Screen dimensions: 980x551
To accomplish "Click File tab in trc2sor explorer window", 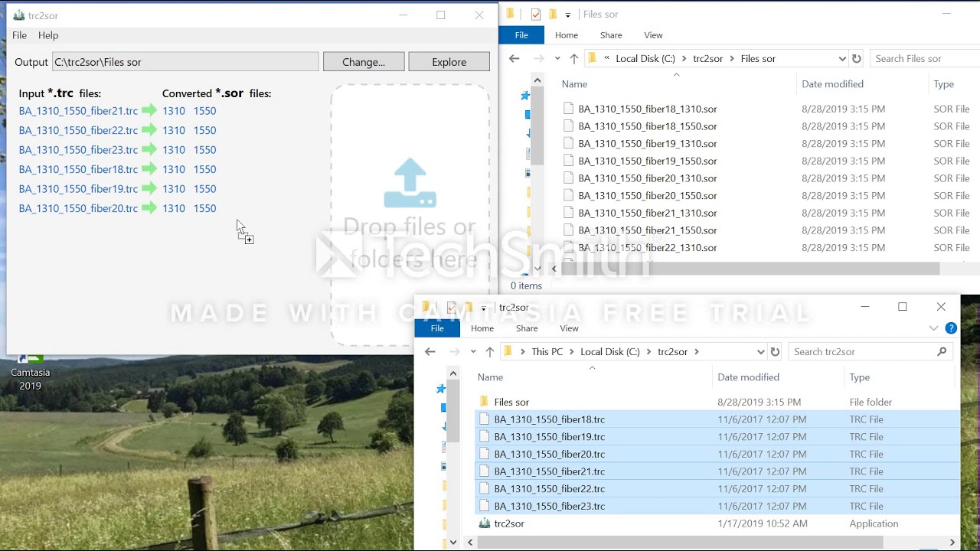I will coord(437,328).
